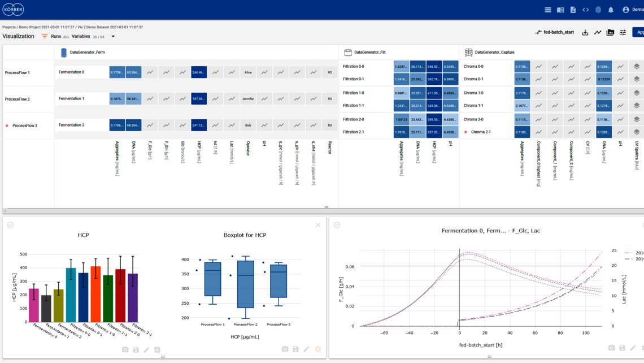Toggle the 2018 legend entry in line chart

tap(634, 253)
